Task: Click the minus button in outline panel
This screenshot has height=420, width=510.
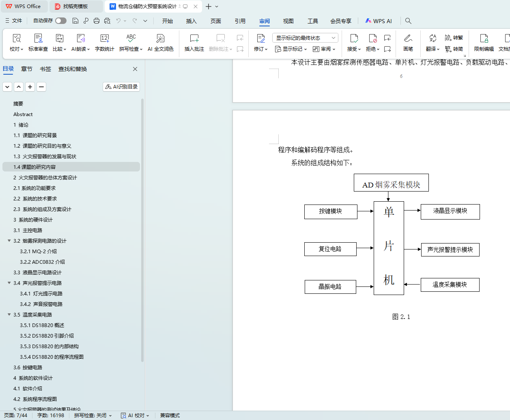Action: pos(41,87)
